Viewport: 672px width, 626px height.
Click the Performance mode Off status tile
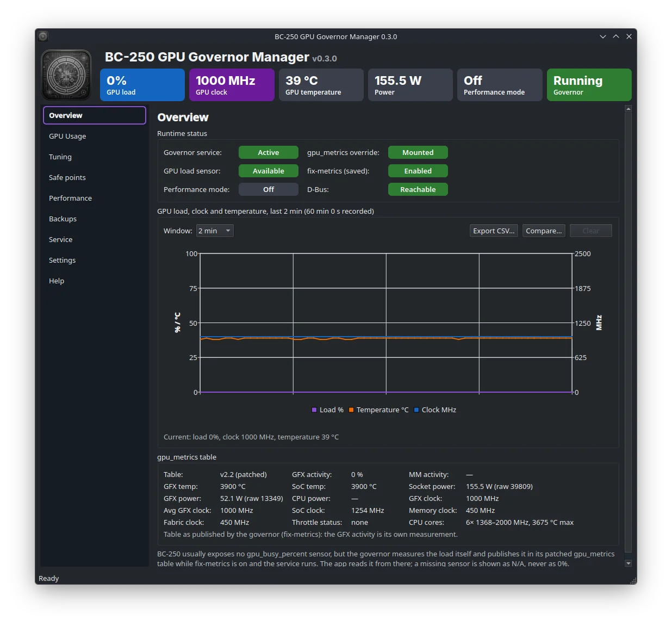click(x=500, y=85)
